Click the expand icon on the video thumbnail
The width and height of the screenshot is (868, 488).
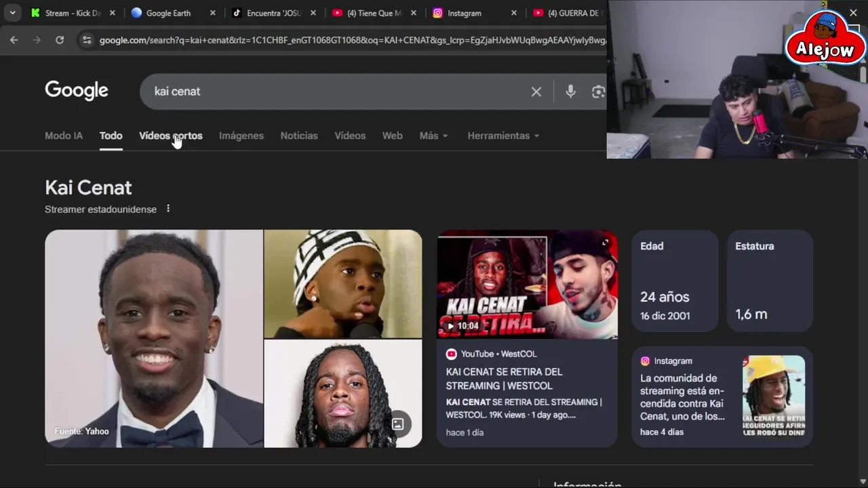coord(605,242)
